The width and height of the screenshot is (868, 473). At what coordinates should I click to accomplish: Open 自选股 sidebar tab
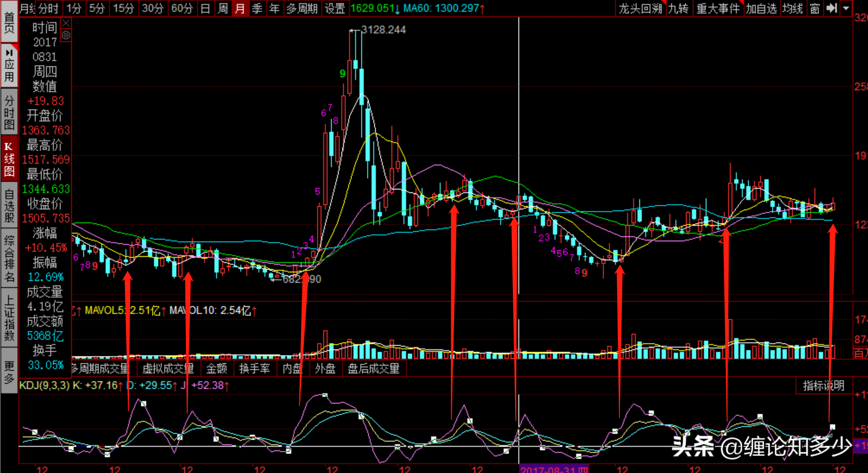point(9,205)
